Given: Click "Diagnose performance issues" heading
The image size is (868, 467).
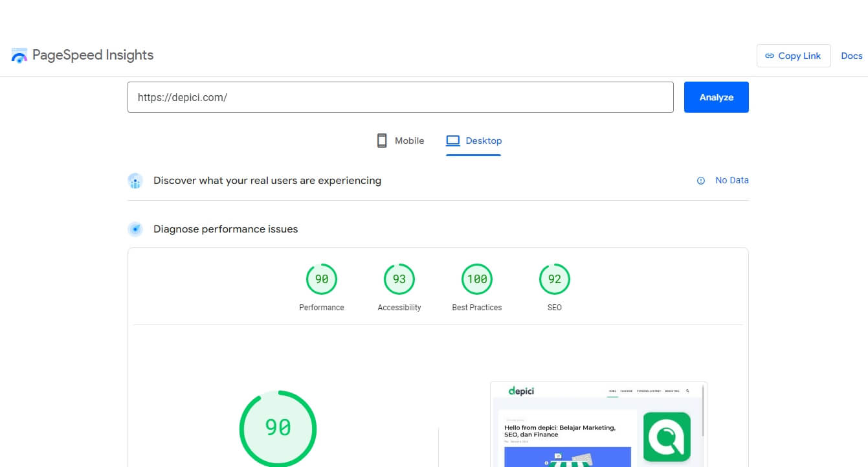Looking at the screenshot, I should pos(226,229).
